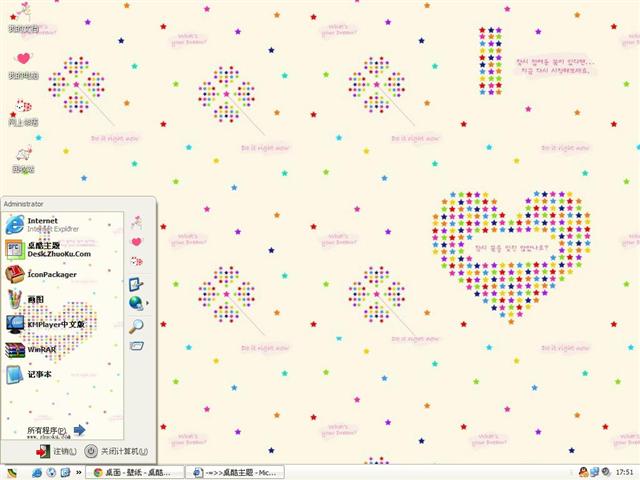
Task: Open the globe network connections icon in start menu
Action: [x=136, y=303]
